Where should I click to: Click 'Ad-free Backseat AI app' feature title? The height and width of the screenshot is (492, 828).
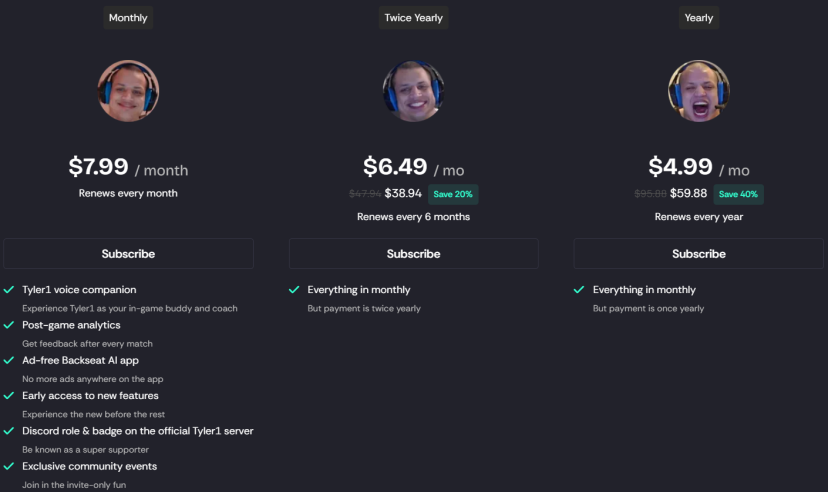(80, 361)
